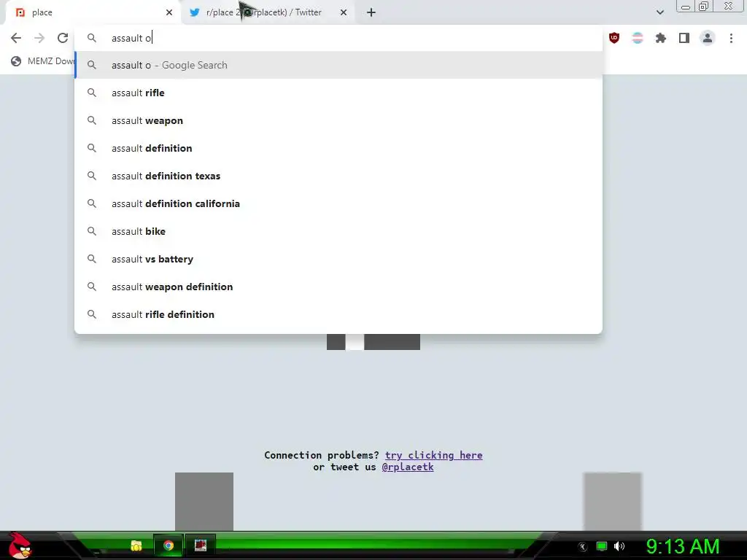Open a new tab with plus button

point(371,13)
